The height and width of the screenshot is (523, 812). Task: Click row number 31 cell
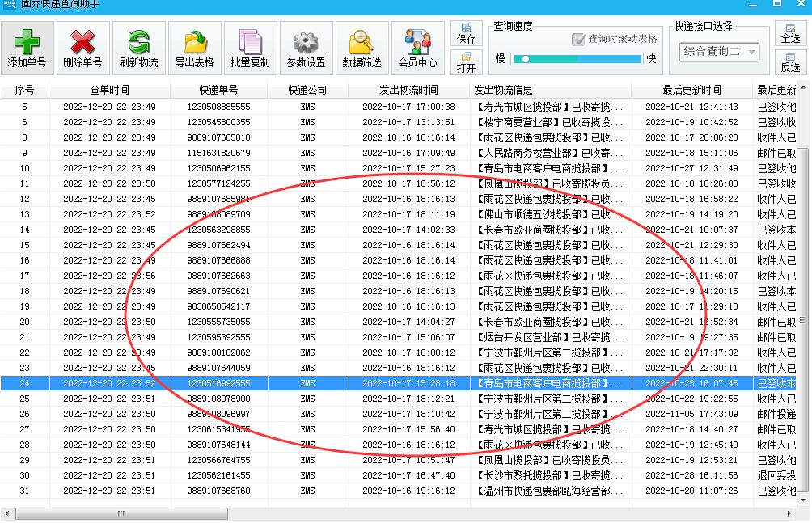pyautogui.click(x=24, y=491)
